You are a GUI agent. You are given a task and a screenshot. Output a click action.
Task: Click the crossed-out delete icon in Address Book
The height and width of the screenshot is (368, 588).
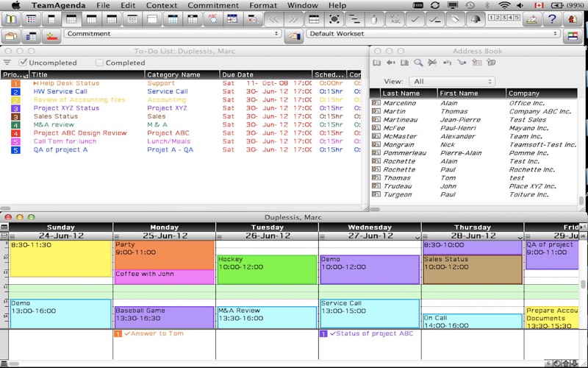(432, 63)
